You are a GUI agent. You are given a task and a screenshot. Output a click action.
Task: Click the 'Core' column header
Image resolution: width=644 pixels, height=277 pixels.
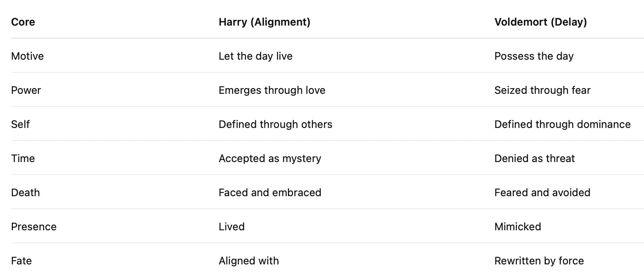(23, 22)
